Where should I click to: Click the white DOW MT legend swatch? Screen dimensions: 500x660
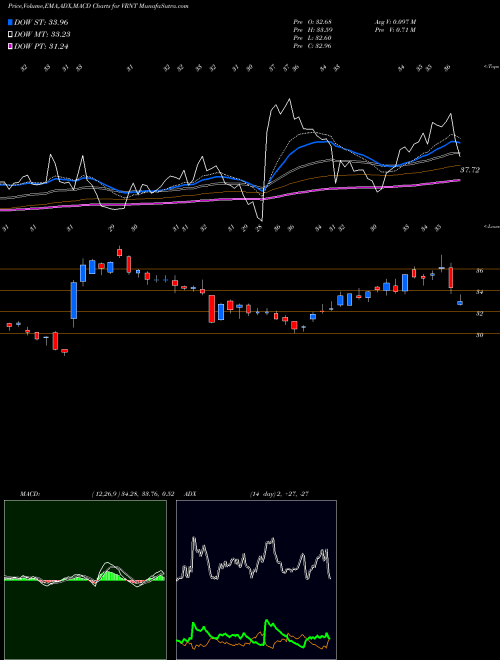click(x=11, y=35)
